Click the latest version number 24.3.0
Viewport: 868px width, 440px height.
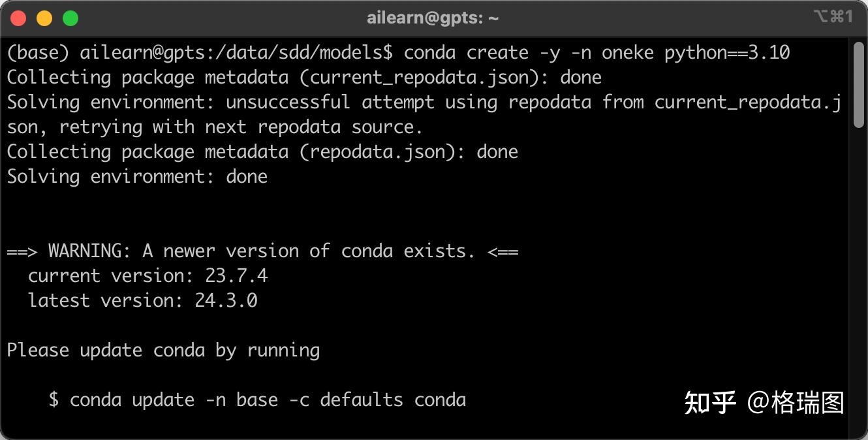click(x=226, y=300)
